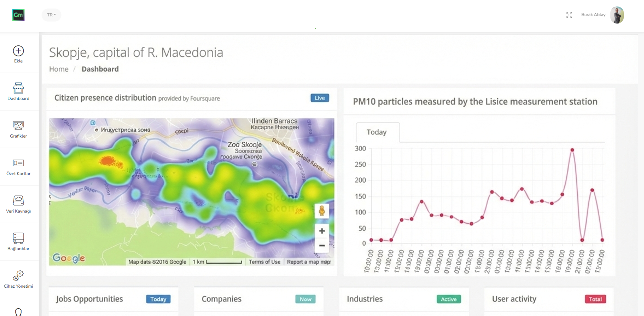Image resolution: width=644 pixels, height=316 pixels.
Task: Open Google Maps Terms of Use
Action: coord(264,262)
